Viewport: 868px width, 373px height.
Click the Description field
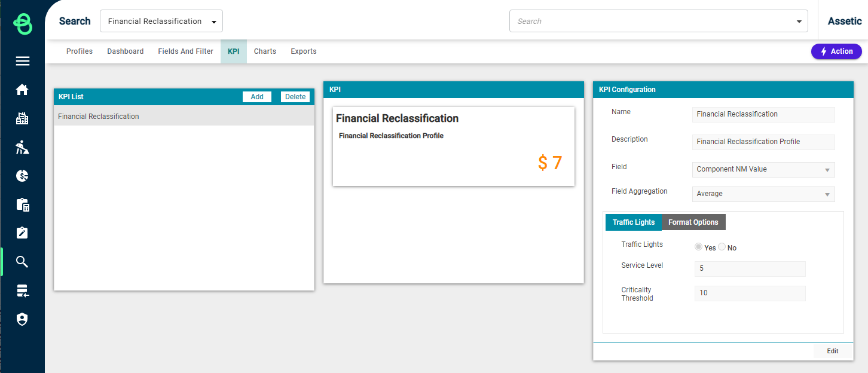click(x=763, y=142)
